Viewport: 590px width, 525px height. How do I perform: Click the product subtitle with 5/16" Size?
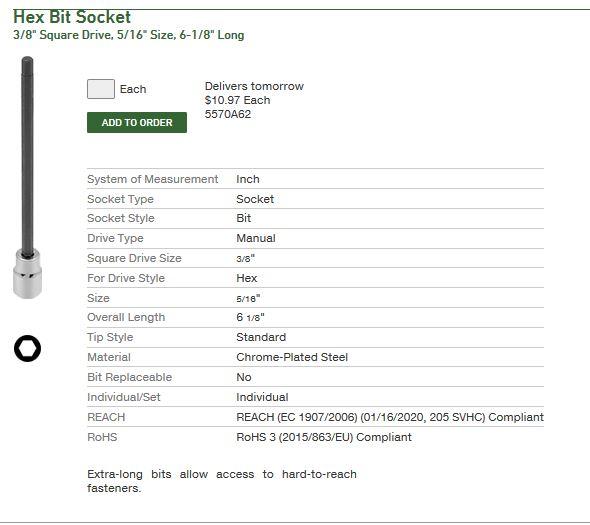tap(129, 35)
